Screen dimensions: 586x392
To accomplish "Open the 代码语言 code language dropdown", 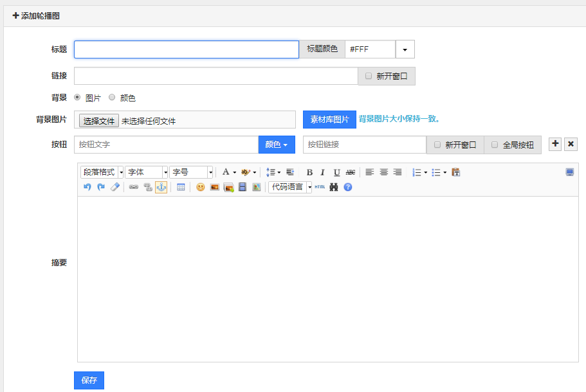I will 290,187.
